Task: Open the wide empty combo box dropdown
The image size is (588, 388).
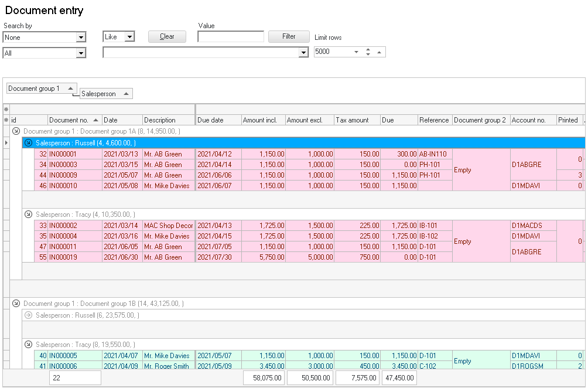Action: 303,53
